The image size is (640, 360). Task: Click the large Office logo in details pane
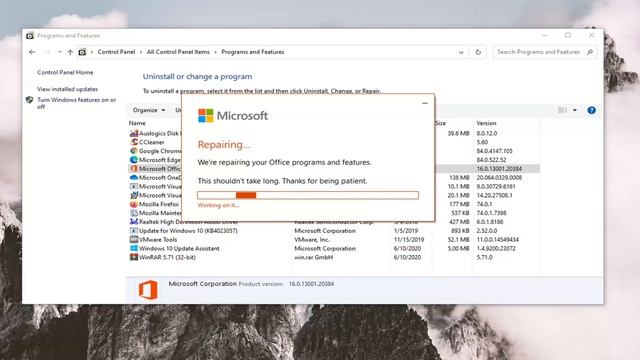148,290
